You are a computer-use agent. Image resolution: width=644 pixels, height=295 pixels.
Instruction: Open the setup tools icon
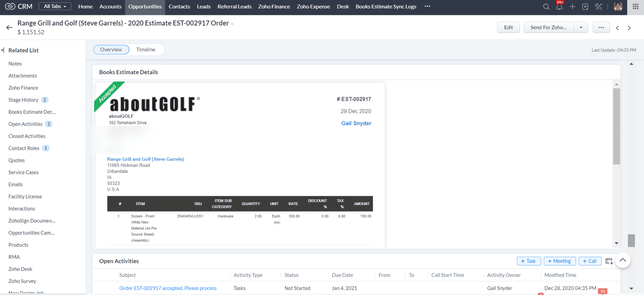[599, 6]
